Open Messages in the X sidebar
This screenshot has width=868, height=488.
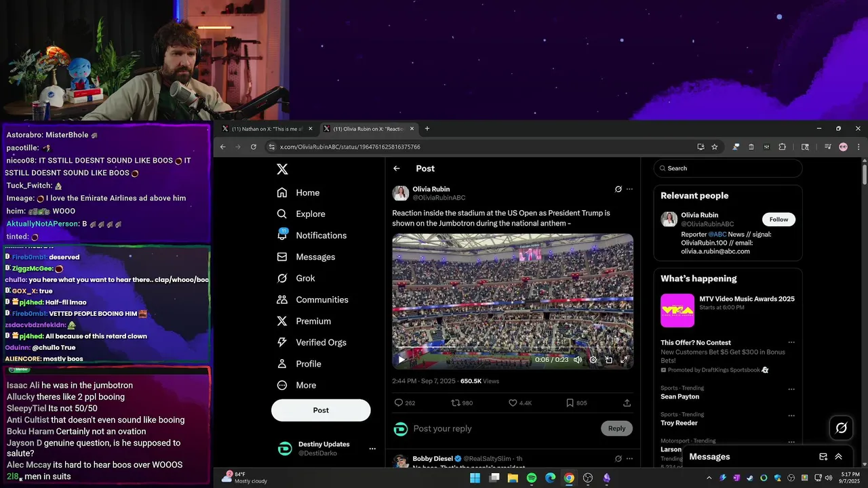pyautogui.click(x=306, y=257)
